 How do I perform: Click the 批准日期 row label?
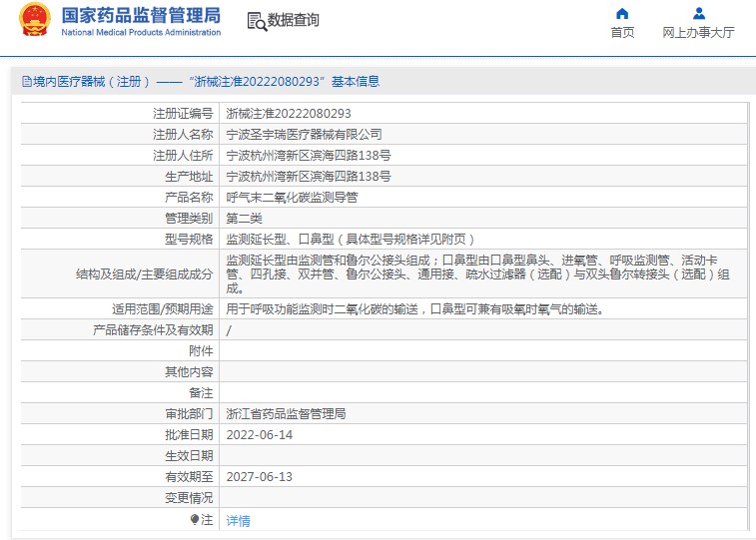coord(189,435)
